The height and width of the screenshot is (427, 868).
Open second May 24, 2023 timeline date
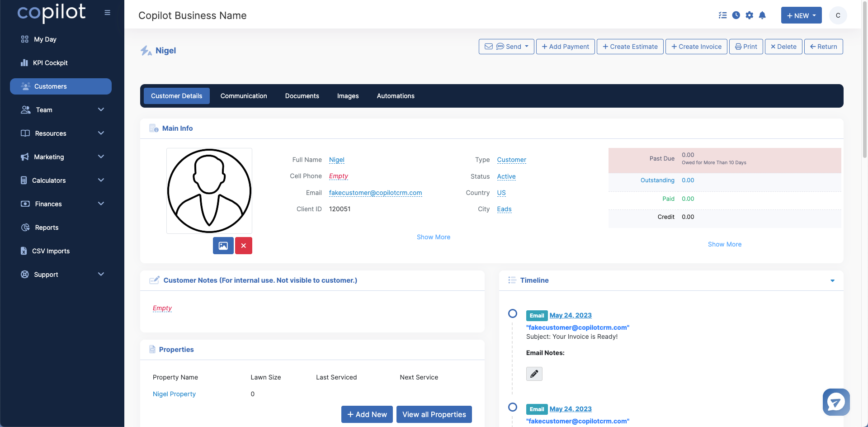point(571,409)
